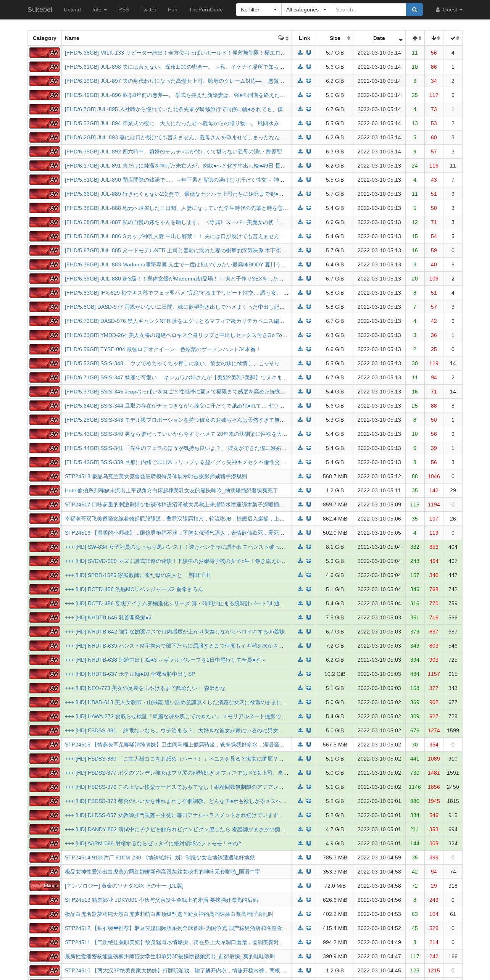The height and width of the screenshot is (980, 490).
Task: Click ThePornDude navbar link
Action: coord(206,10)
